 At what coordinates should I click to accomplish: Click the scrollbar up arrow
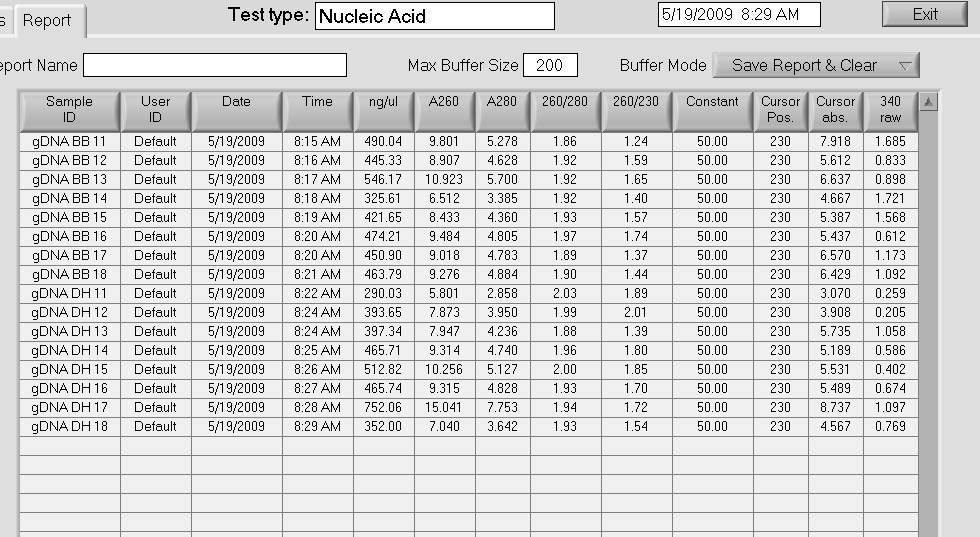click(928, 102)
